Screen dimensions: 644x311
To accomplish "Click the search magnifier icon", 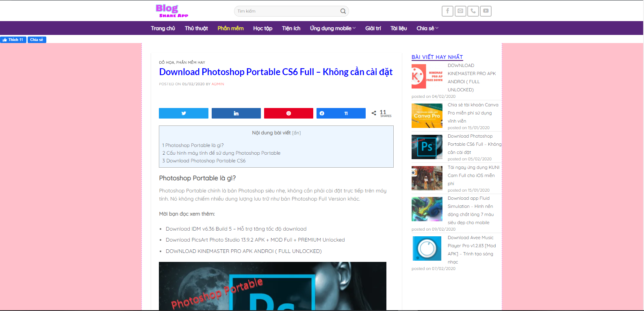I will point(343,11).
